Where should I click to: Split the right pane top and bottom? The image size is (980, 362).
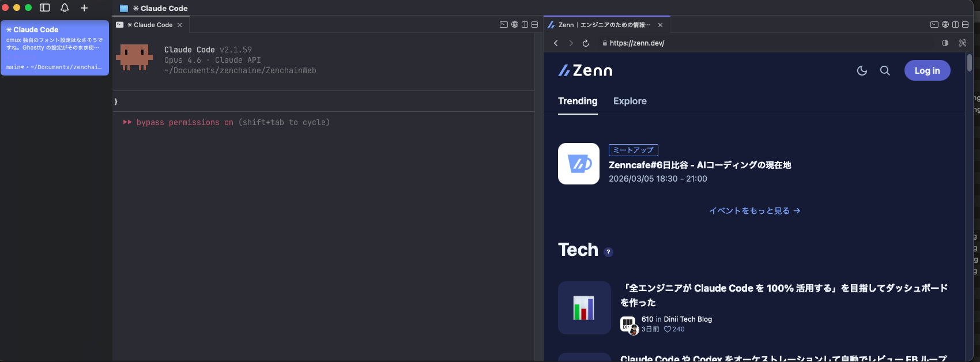965,24
